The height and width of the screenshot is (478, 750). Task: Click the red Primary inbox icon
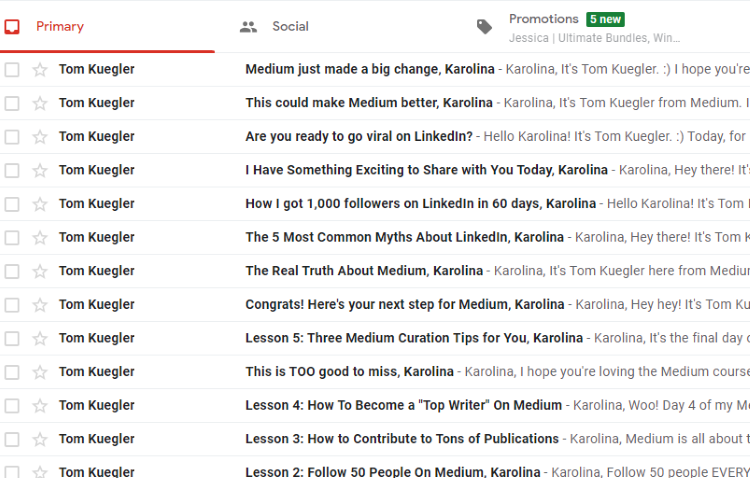[x=12, y=27]
